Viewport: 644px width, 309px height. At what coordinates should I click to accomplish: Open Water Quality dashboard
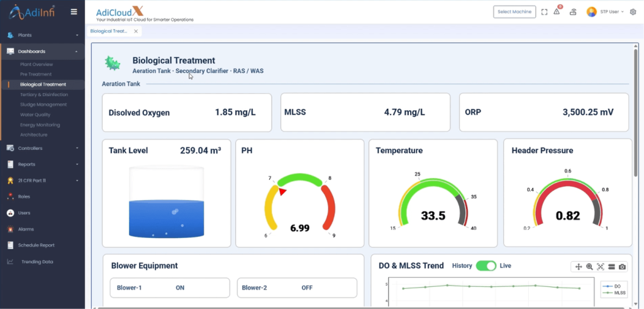click(35, 115)
